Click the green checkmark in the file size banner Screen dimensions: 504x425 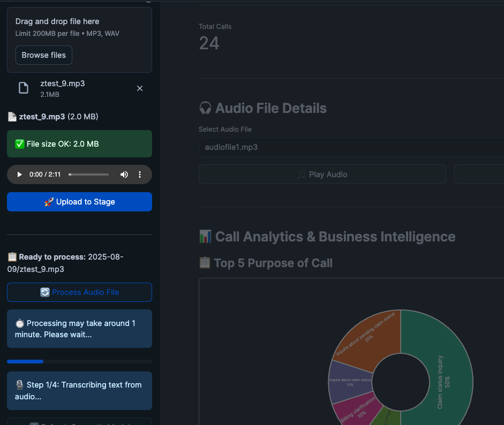(x=19, y=143)
